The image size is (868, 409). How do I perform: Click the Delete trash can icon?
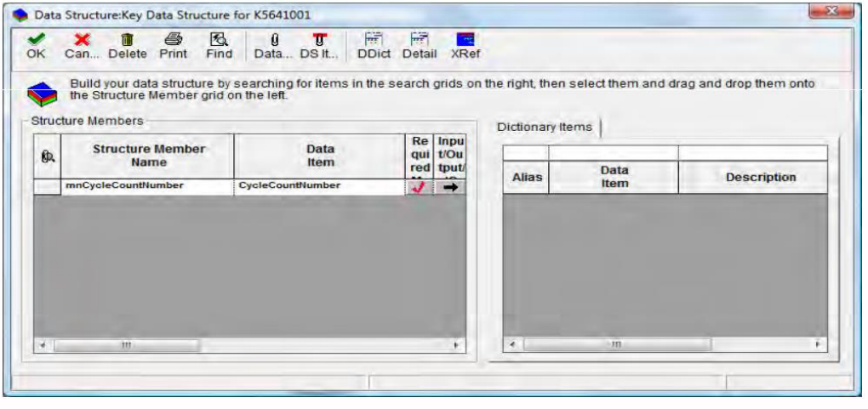coord(128,39)
